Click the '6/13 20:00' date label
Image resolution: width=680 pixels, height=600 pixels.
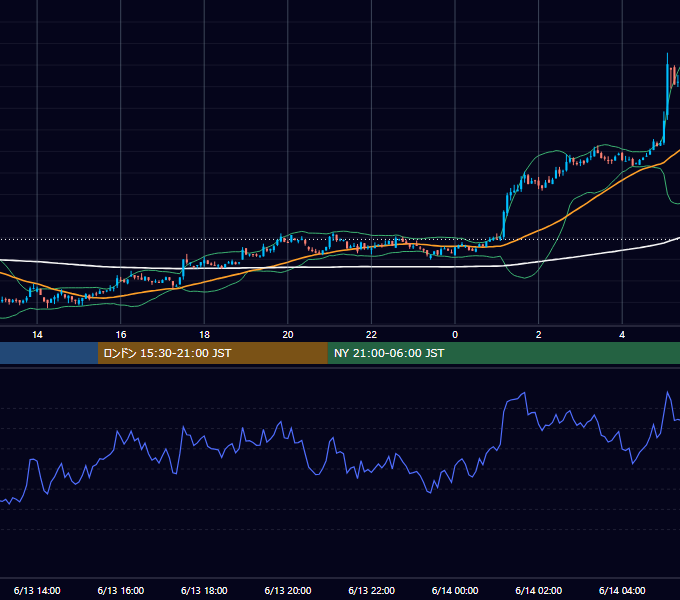(x=288, y=590)
